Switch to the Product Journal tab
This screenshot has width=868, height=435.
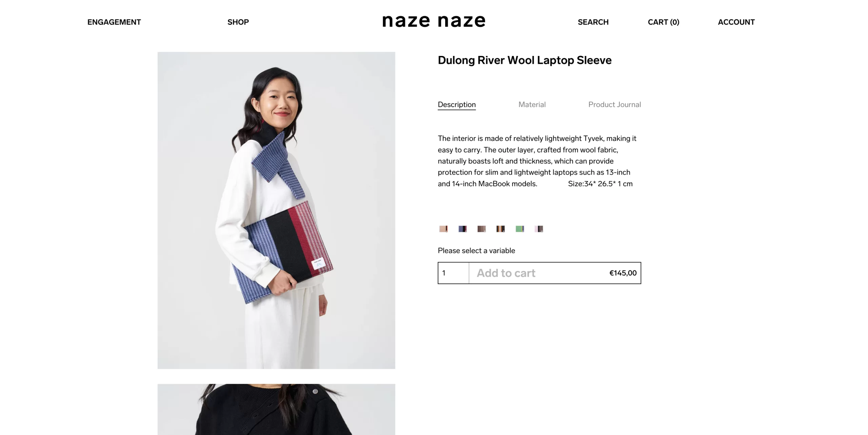coord(614,104)
